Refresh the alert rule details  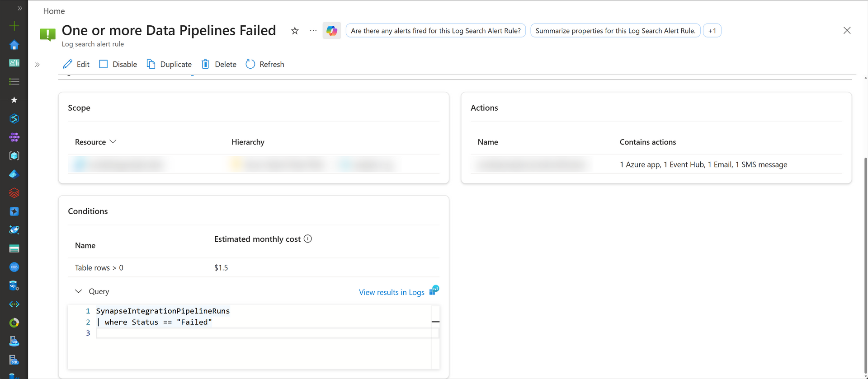[x=265, y=64]
